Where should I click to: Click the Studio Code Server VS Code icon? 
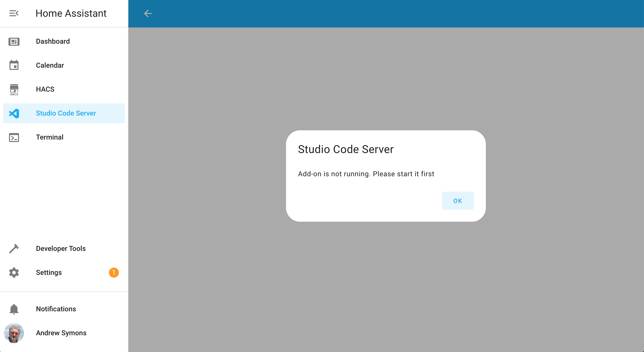click(14, 113)
